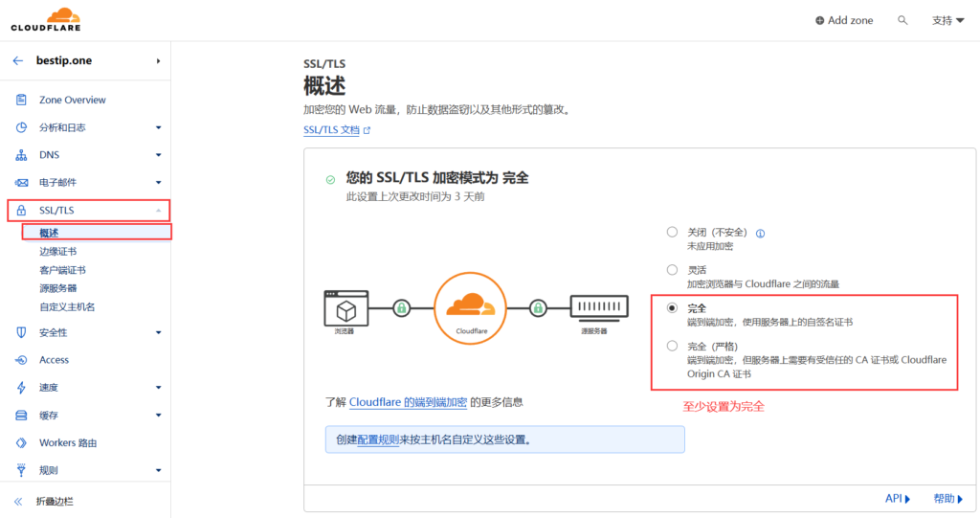Click the SSL/TLS padlock icon
980x518 pixels.
coord(21,210)
